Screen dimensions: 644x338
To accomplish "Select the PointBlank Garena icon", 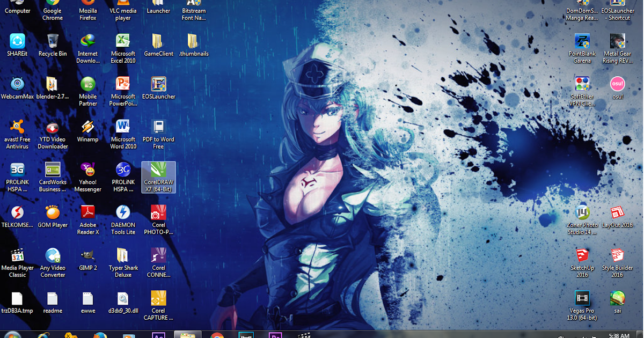I will [x=582, y=48].
